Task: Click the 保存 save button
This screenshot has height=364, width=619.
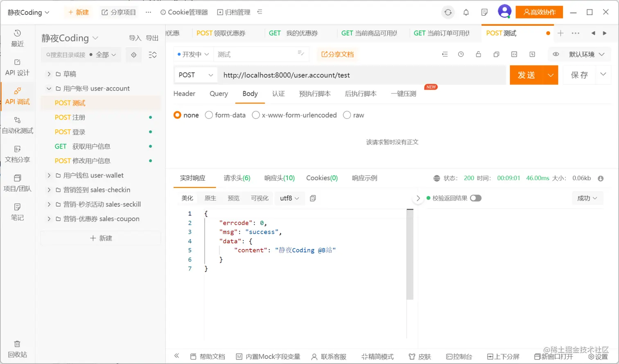Action: point(579,75)
